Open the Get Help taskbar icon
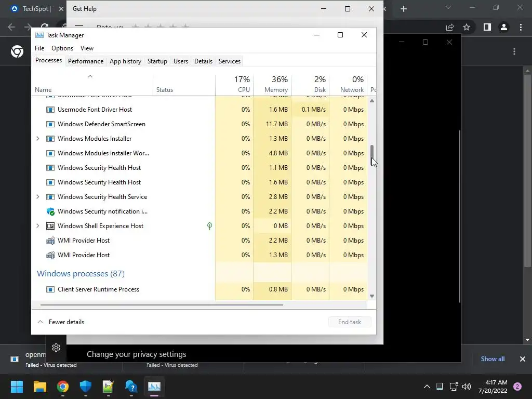 [131, 387]
